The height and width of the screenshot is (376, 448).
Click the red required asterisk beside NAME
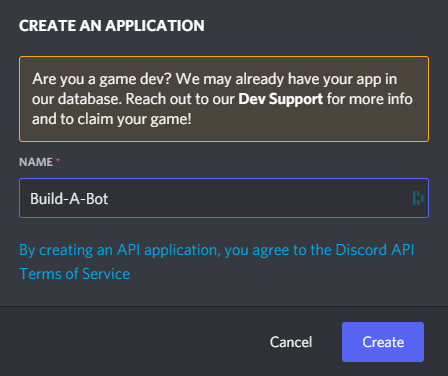[x=58, y=160]
